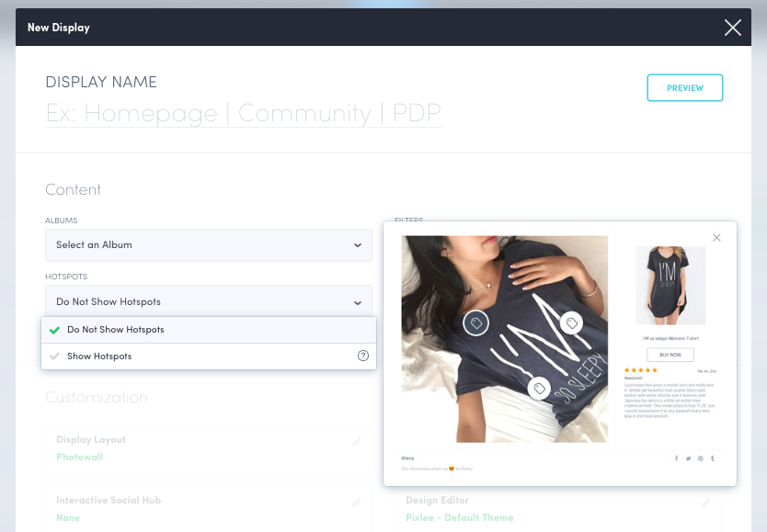Viewport: 767px width, 532px height.
Task: Click the Tumblr share icon in preview
Action: pyautogui.click(x=712, y=458)
